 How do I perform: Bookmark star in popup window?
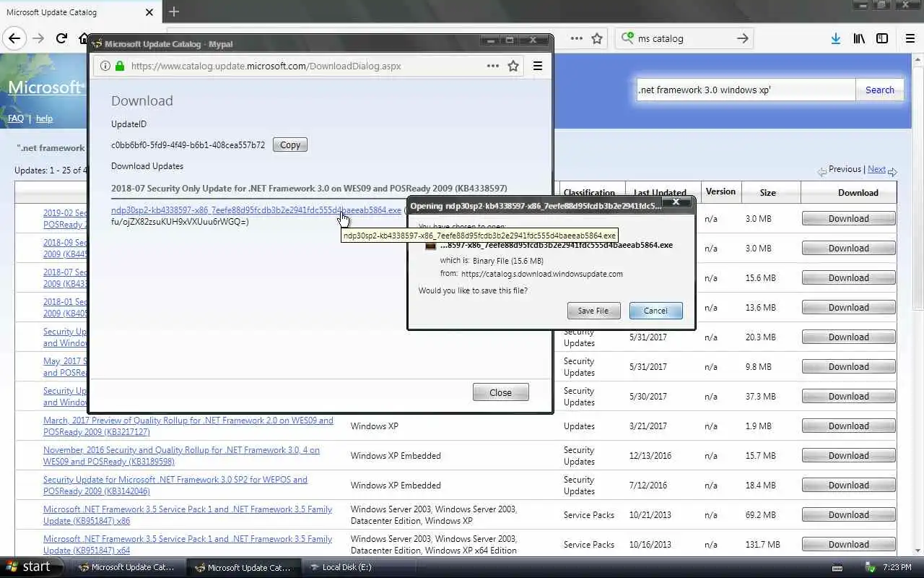pos(513,66)
